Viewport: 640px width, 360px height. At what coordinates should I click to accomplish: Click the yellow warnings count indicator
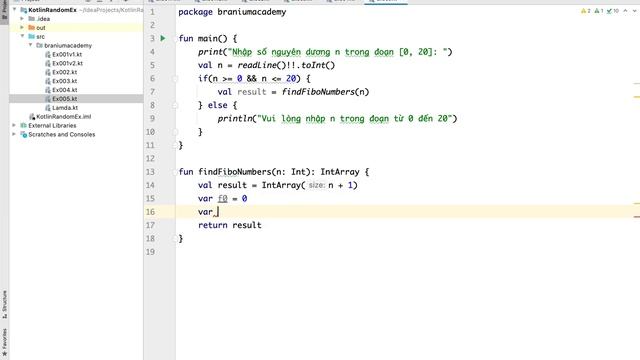pos(586,11)
